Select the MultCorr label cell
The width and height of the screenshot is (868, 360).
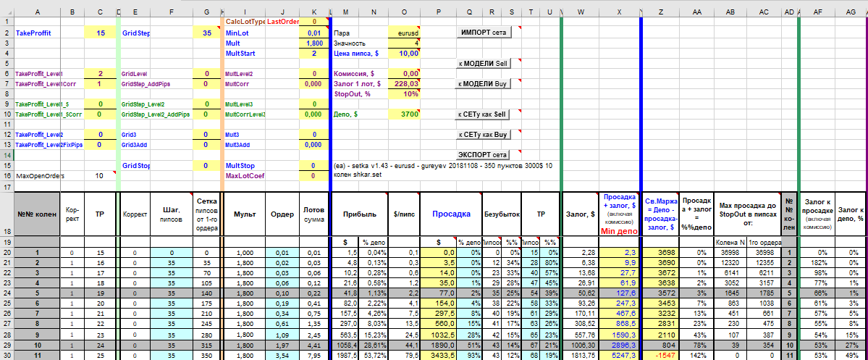pyautogui.click(x=245, y=83)
